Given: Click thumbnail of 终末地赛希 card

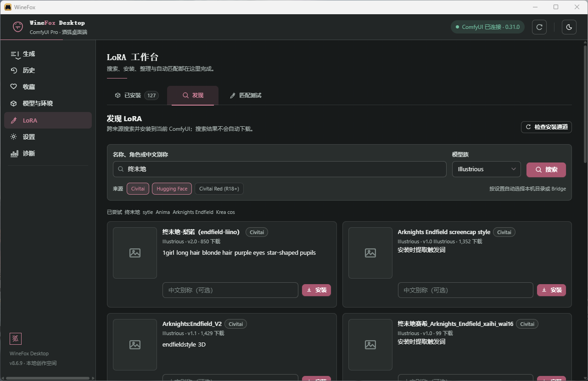Looking at the screenshot, I should click(370, 345).
